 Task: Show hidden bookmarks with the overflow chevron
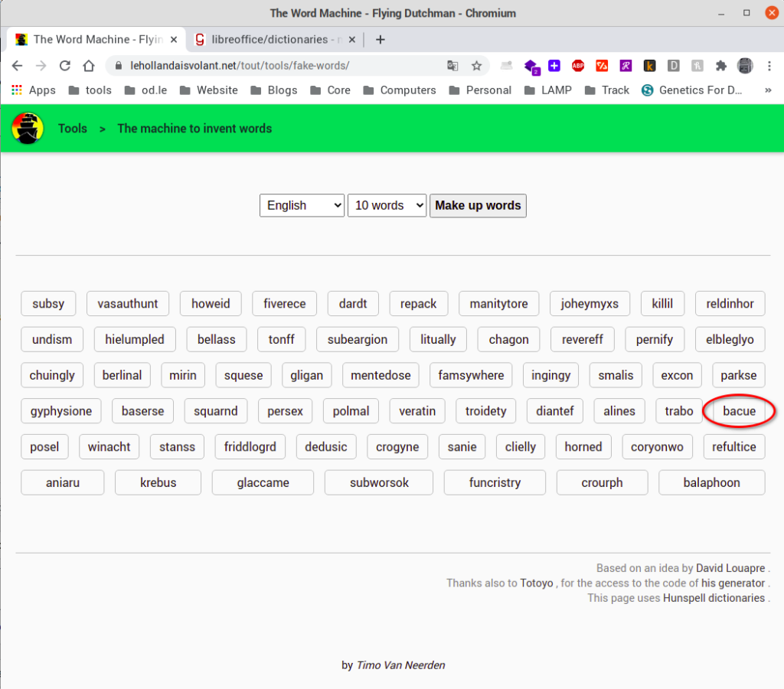tap(768, 90)
